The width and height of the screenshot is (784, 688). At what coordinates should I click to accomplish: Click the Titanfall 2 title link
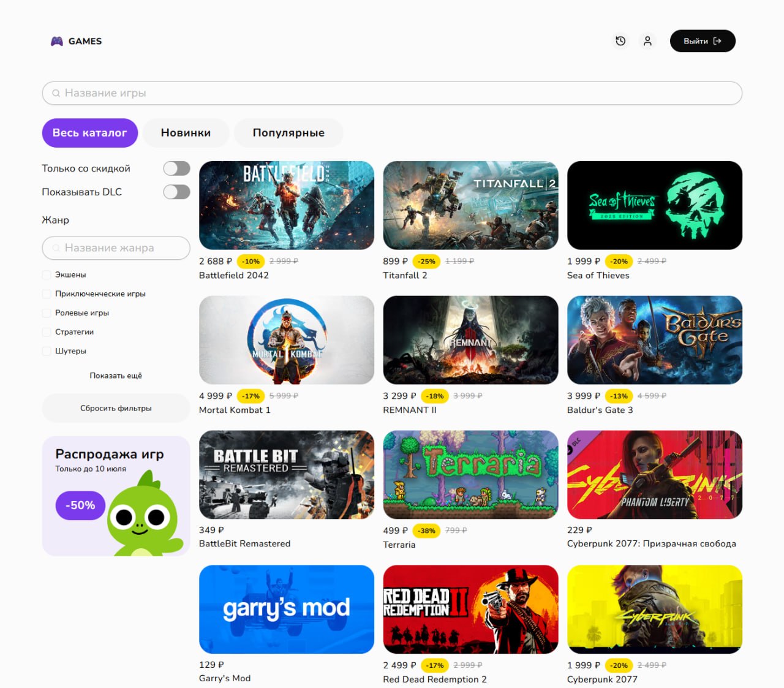click(405, 276)
